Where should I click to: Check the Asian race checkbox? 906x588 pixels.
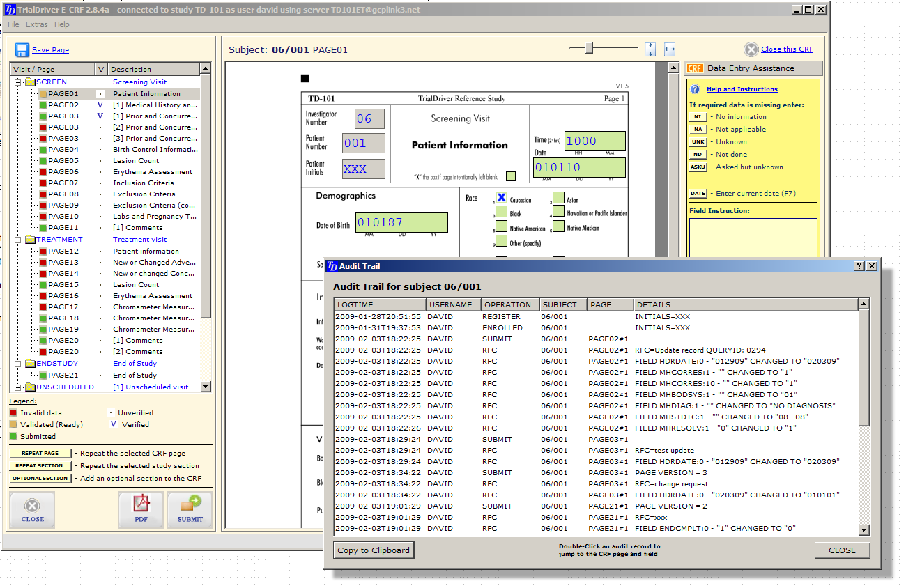[558, 198]
